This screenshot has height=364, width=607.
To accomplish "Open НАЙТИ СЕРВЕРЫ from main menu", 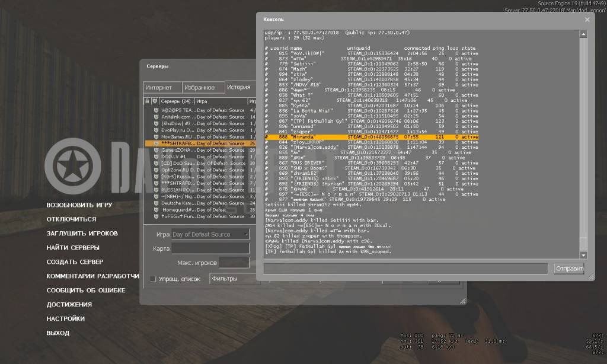I will (x=73, y=247).
